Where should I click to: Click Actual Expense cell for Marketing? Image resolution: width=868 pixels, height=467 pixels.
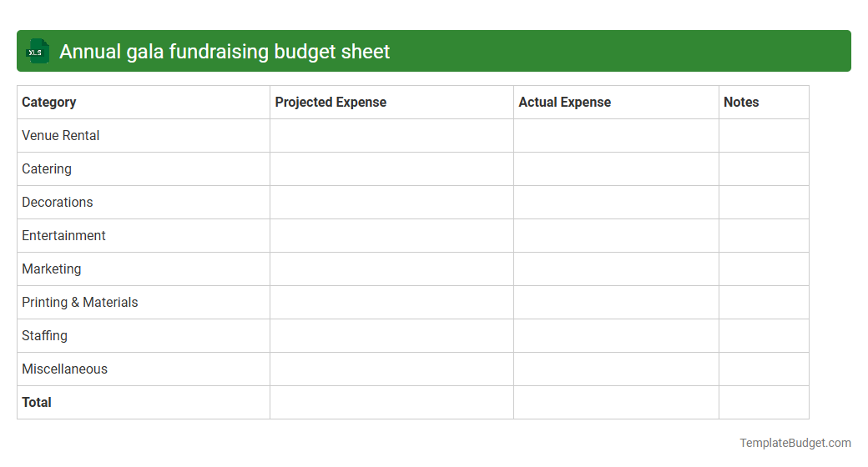(616, 269)
